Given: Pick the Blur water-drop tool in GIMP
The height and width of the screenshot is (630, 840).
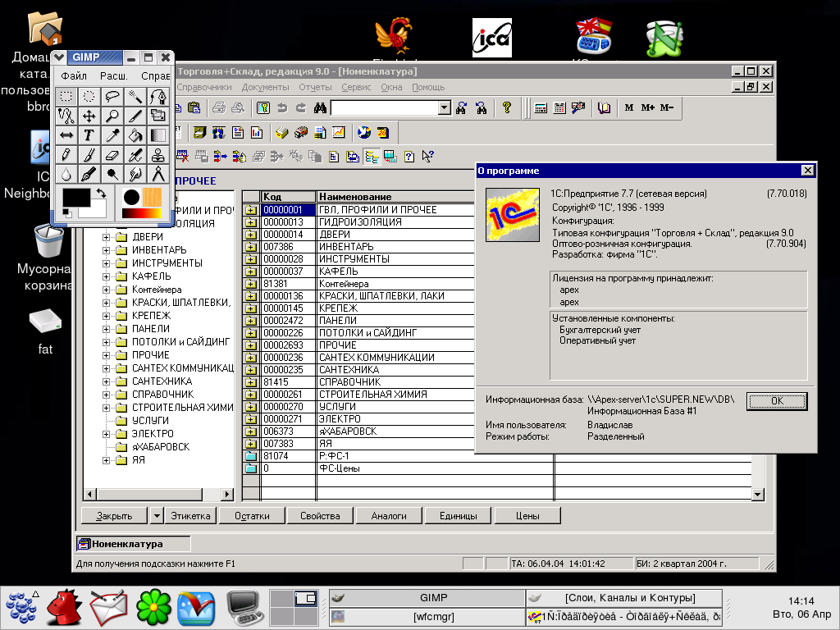Looking at the screenshot, I should point(66,174).
